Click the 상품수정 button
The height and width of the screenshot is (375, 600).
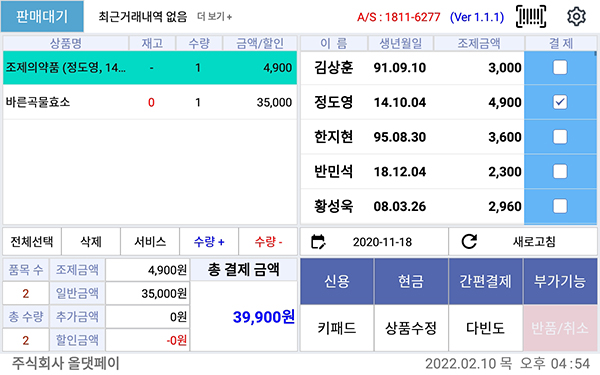click(x=411, y=328)
